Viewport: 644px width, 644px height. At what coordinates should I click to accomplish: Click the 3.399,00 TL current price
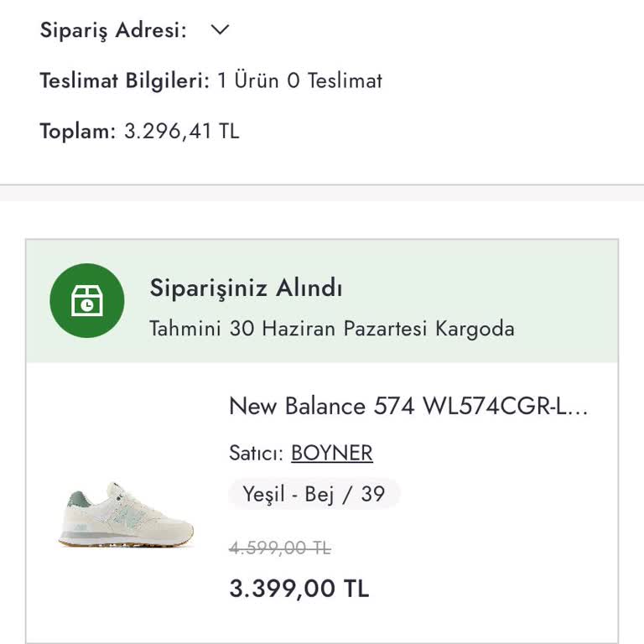point(299,589)
